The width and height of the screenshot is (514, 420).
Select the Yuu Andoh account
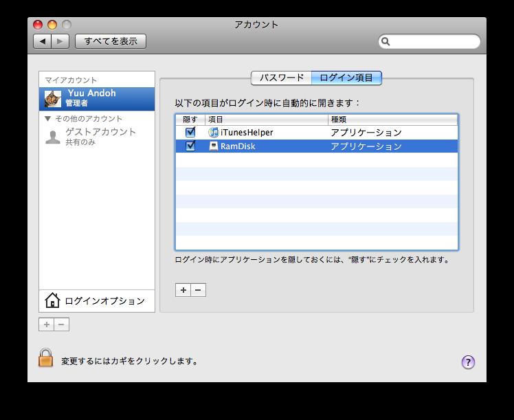tap(97, 99)
